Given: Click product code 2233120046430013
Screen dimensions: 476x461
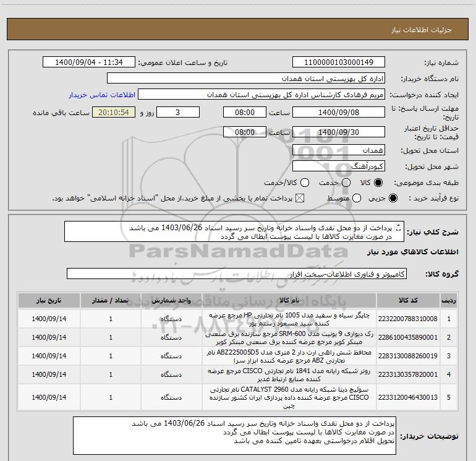Looking at the screenshot, I should pos(408,397).
